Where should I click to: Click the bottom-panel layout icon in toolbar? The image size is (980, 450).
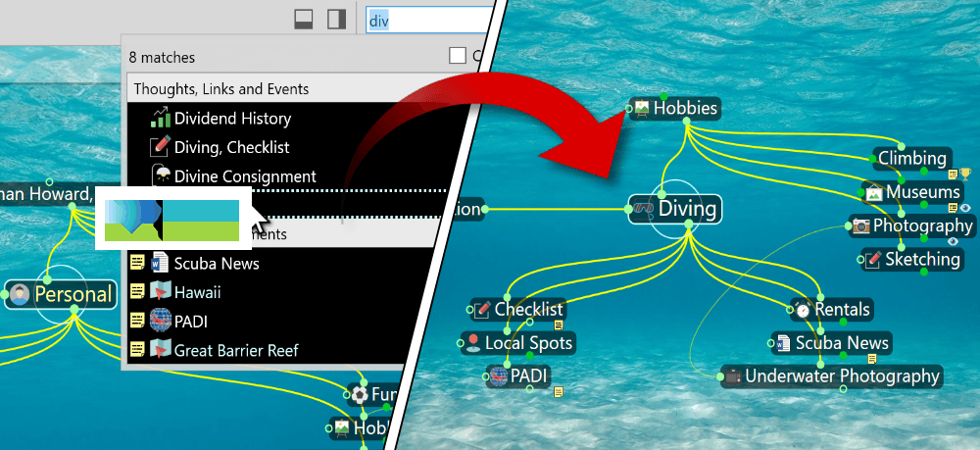coord(305,19)
